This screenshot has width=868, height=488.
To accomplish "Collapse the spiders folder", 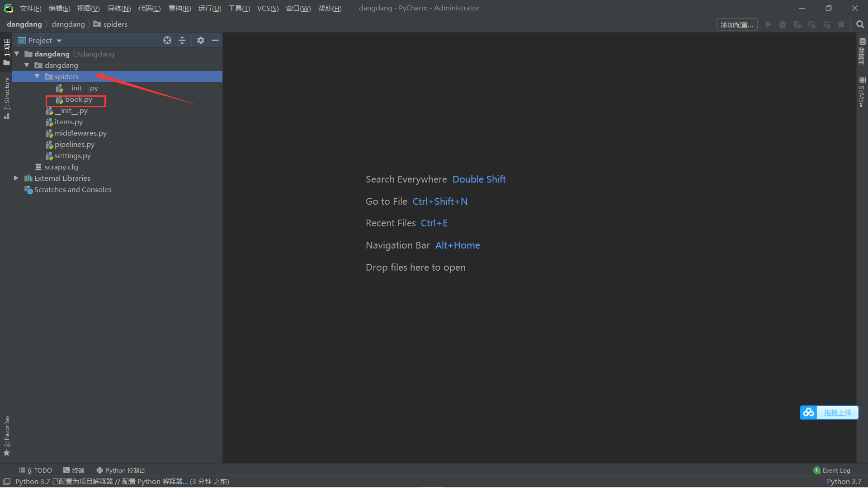I will coord(37,76).
